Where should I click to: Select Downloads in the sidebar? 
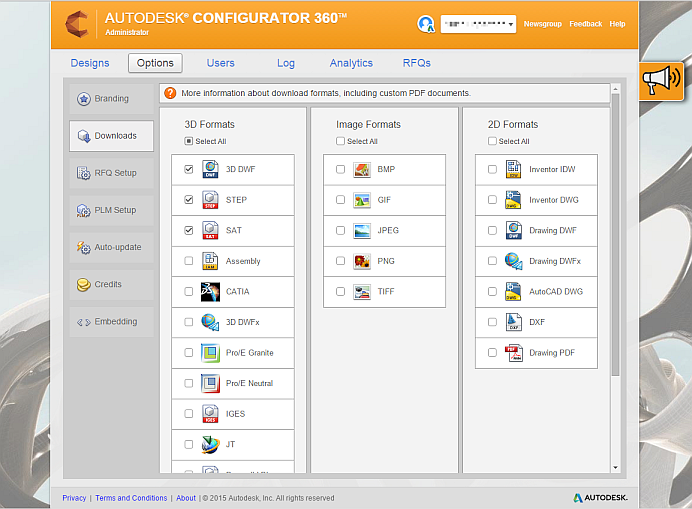pos(111,136)
